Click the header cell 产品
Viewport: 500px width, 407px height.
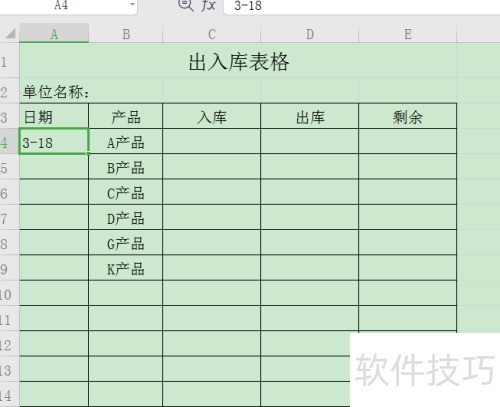click(x=126, y=116)
